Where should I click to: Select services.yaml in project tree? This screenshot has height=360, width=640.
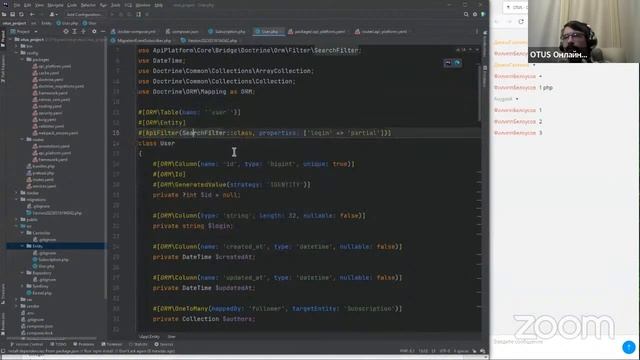[x=41, y=186]
